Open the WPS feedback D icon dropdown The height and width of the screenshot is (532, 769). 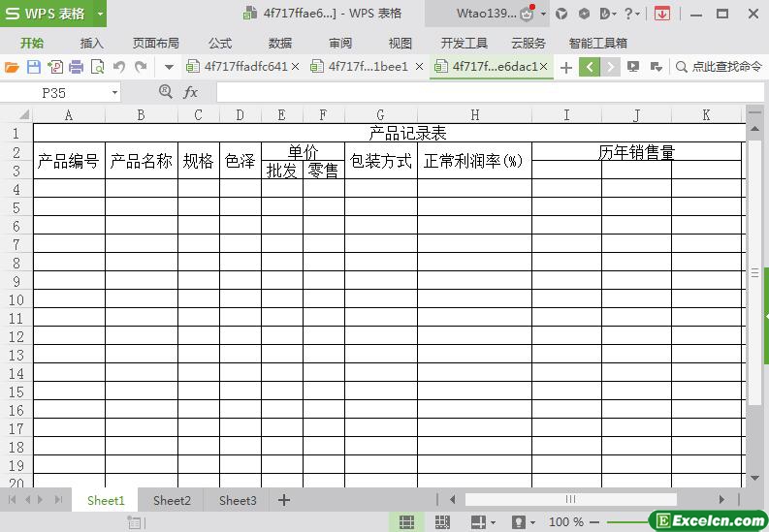pyautogui.click(x=608, y=14)
